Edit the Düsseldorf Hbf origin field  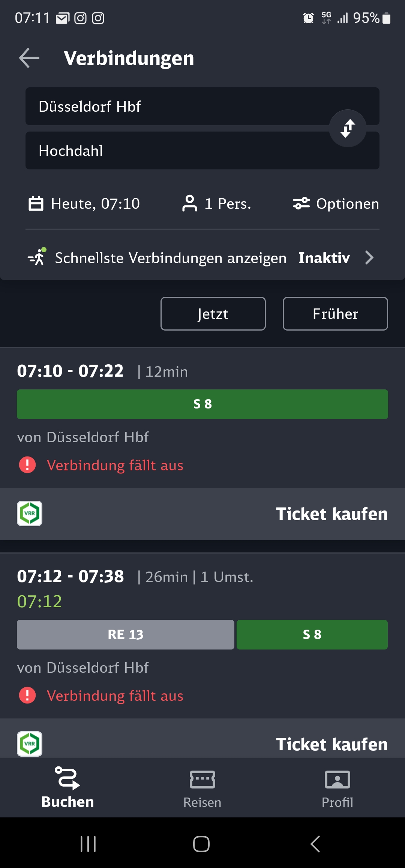click(176, 106)
